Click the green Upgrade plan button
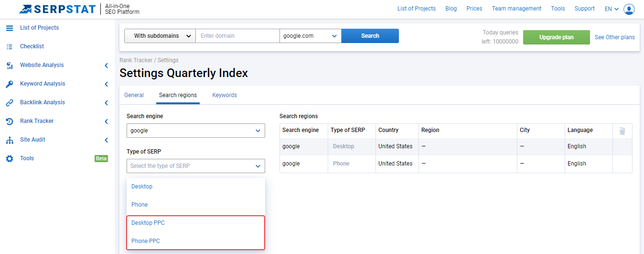644x254 pixels. [x=557, y=37]
